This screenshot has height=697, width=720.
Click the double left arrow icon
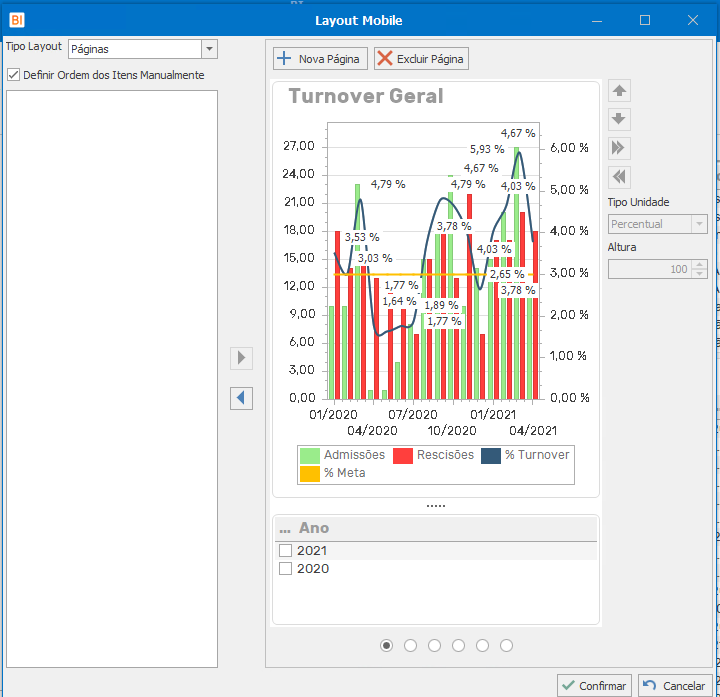(619, 177)
